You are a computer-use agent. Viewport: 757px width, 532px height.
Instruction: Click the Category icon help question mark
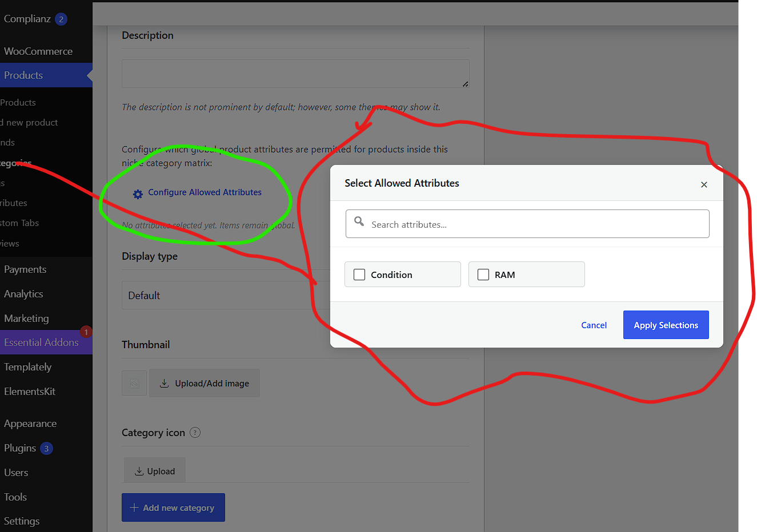[x=195, y=432]
